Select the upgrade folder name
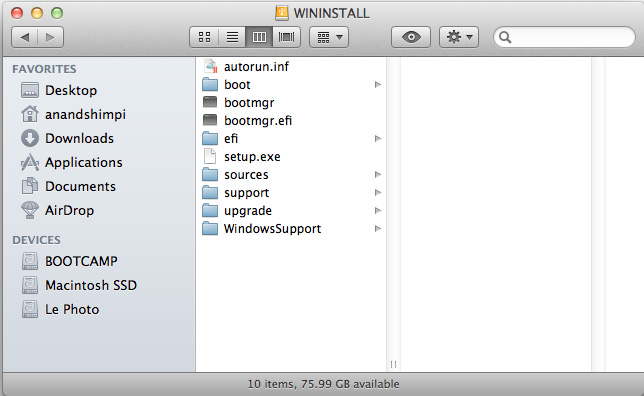This screenshot has height=396, width=644. pos(248,211)
